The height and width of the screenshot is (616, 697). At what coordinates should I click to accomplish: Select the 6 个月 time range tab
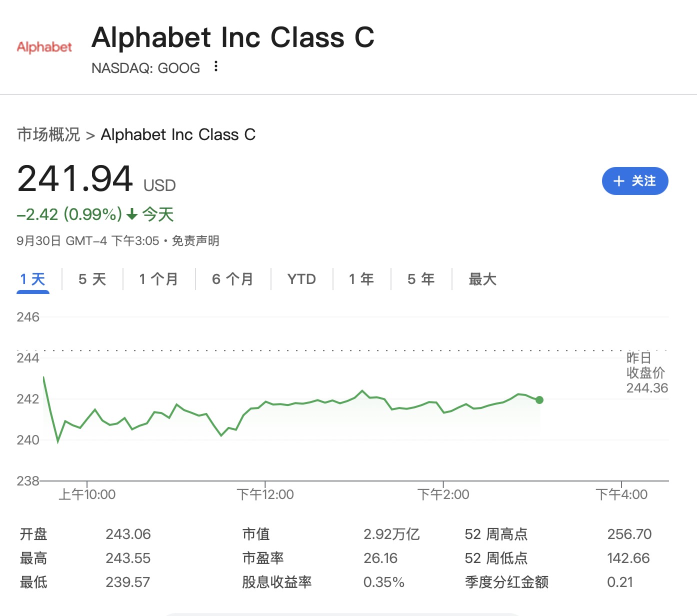coord(232,279)
